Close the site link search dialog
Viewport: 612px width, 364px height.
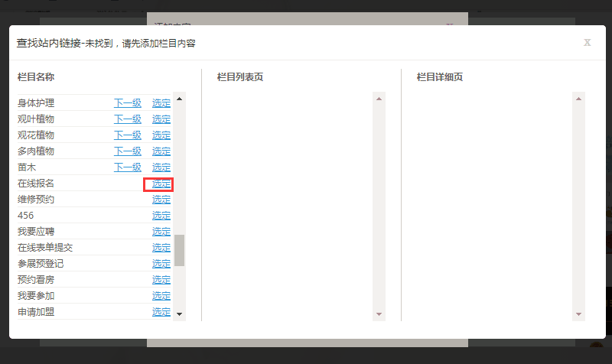587,43
